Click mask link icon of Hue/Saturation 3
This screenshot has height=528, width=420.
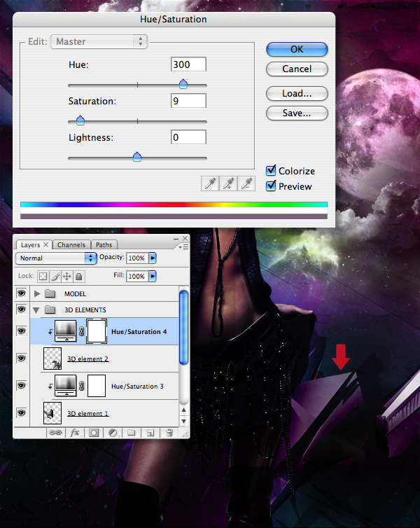81,386
